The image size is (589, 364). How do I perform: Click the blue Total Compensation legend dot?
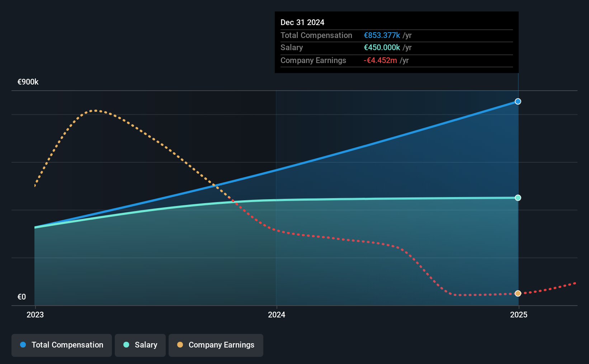[23, 345]
